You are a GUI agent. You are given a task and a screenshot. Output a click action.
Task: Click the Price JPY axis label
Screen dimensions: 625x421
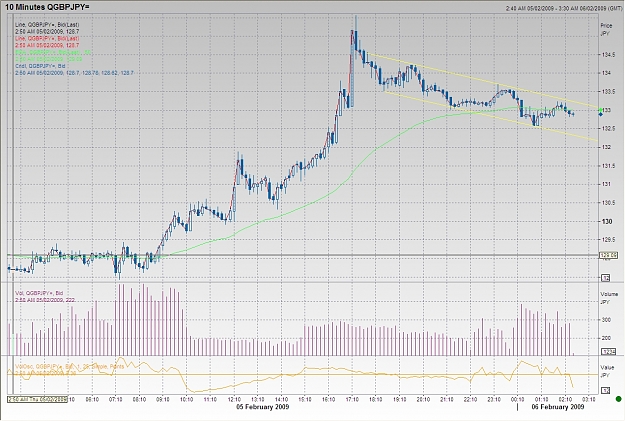pyautogui.click(x=605, y=30)
